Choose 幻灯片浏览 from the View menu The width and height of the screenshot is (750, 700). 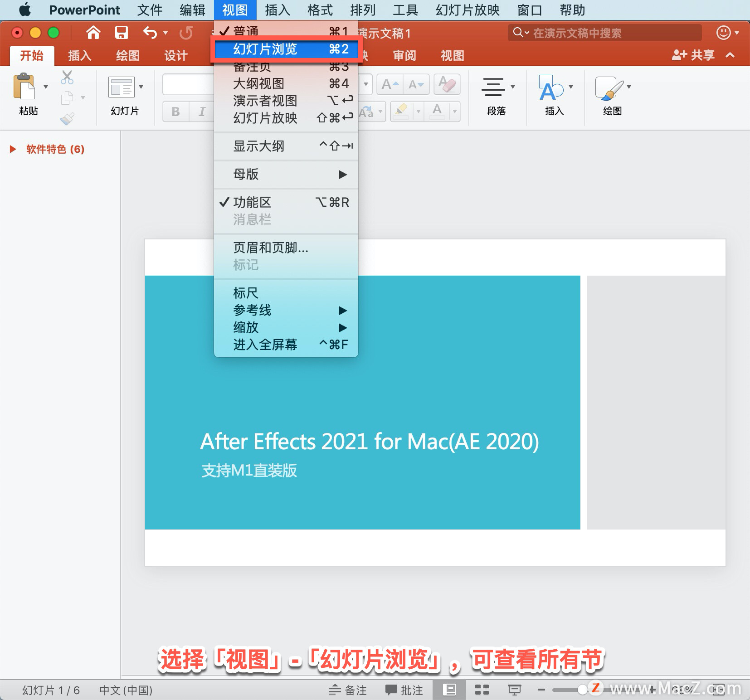(286, 49)
